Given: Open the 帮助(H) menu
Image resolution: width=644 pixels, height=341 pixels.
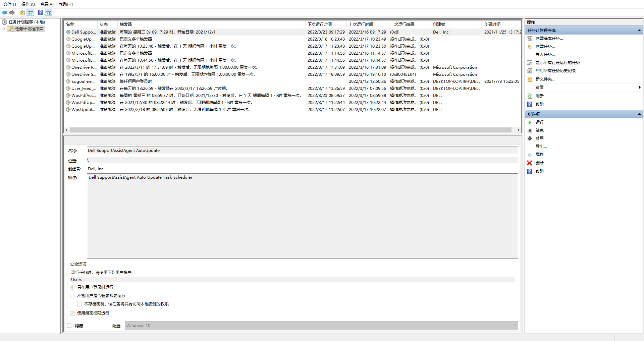Looking at the screenshot, I should coord(66,4).
